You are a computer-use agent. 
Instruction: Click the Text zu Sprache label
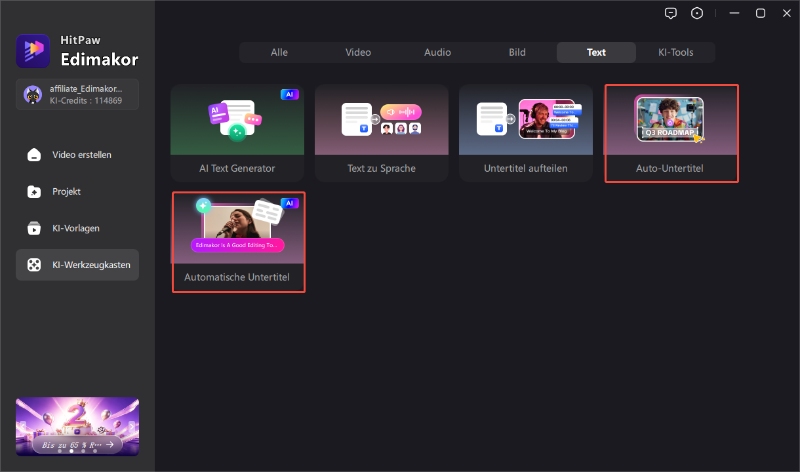(382, 168)
